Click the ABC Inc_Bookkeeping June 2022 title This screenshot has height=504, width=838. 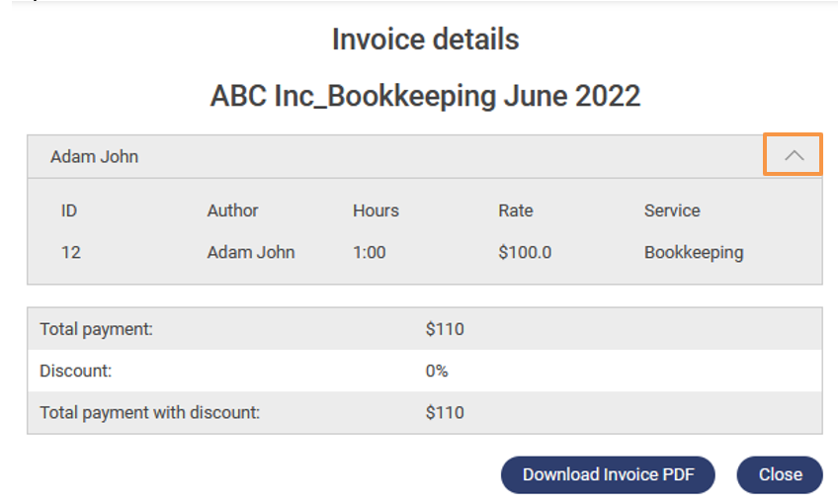click(x=425, y=96)
